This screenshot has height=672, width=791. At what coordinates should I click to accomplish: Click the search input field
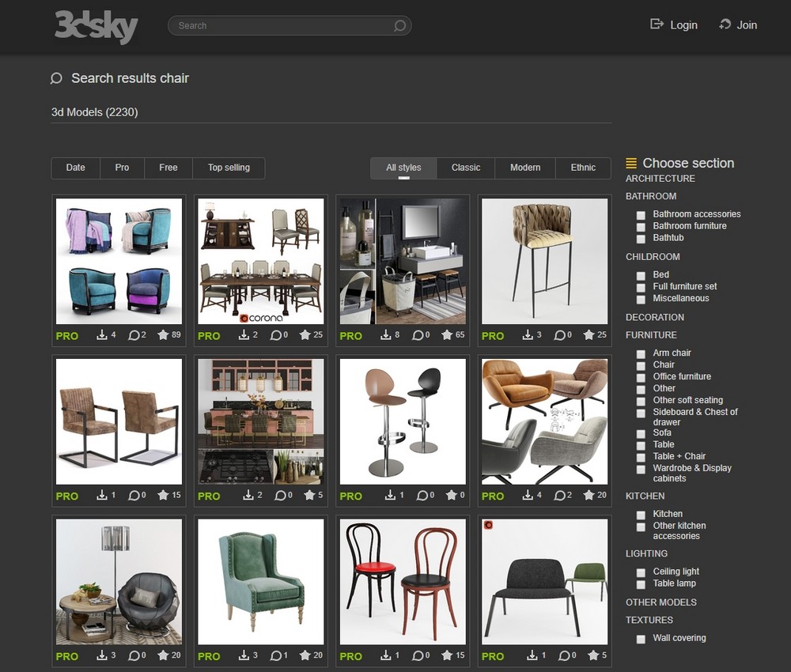pyautogui.click(x=277, y=25)
